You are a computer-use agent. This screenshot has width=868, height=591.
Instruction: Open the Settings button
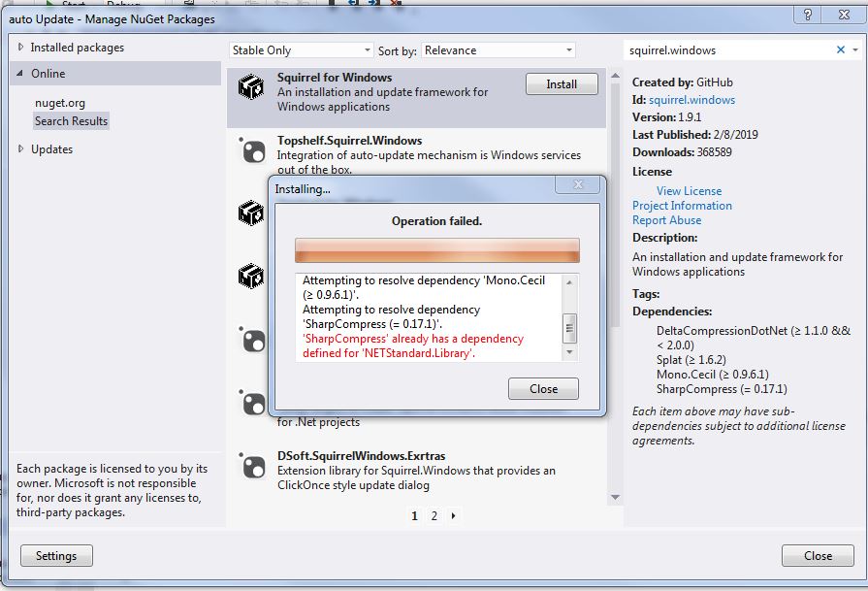click(56, 555)
